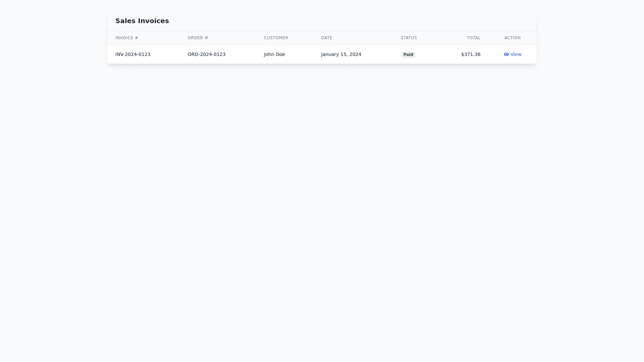Click the Paid status badge

point(408,55)
